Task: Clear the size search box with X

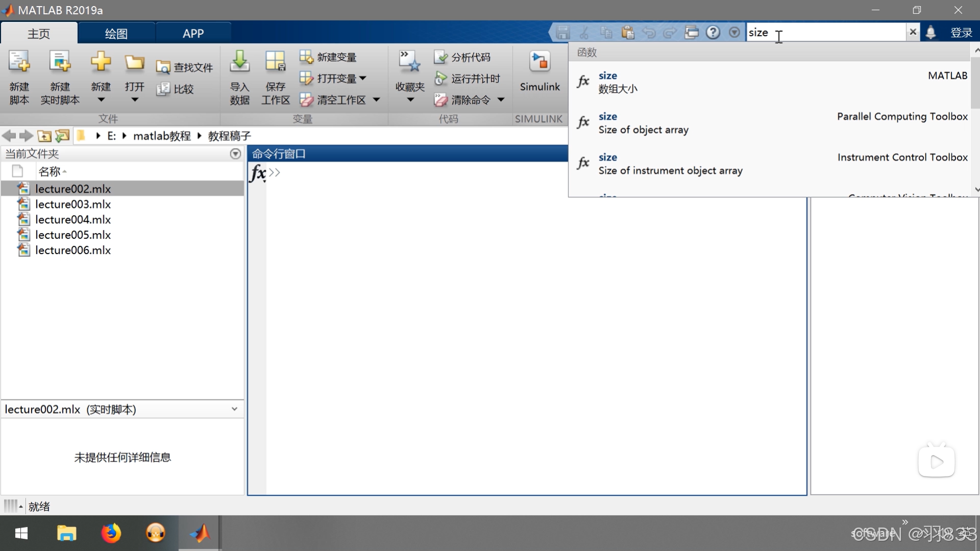Action: (x=913, y=32)
